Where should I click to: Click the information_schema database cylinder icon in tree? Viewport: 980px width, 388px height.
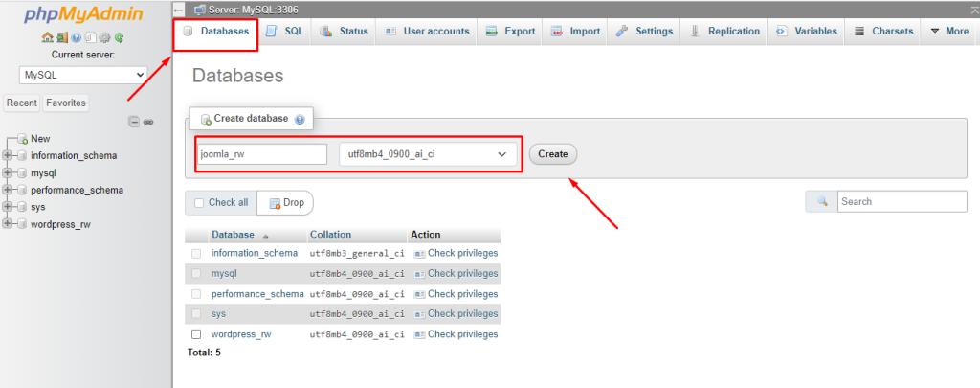[23, 156]
